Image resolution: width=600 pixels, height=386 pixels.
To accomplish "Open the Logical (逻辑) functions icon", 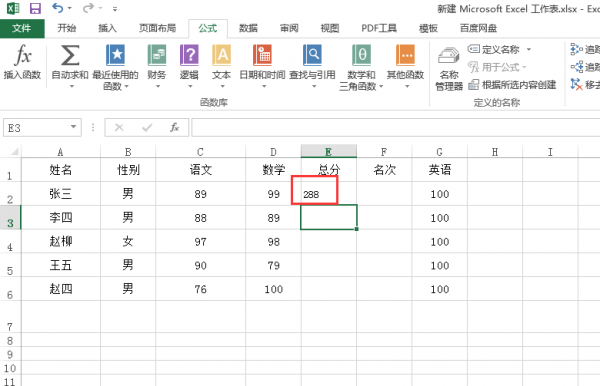I will coord(189,55).
